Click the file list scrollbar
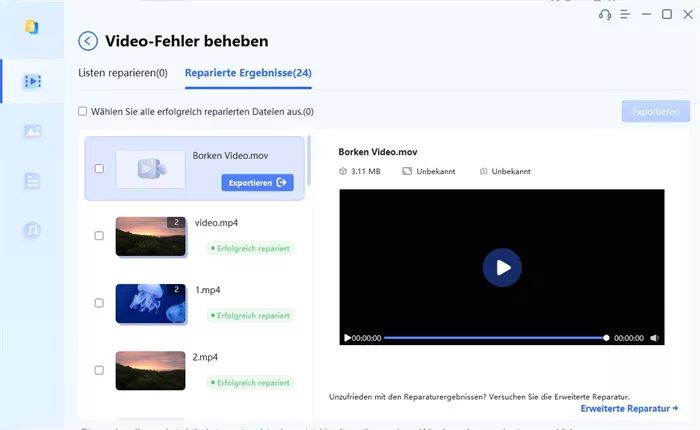The height and width of the screenshot is (430, 700). (x=309, y=161)
